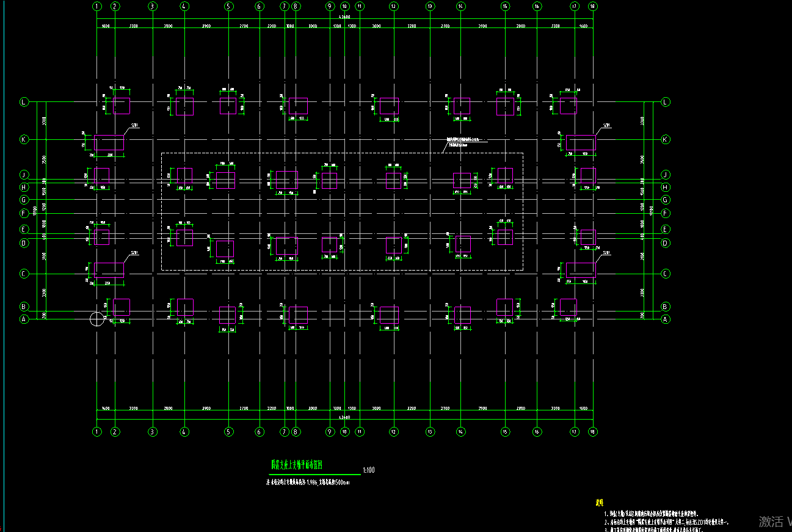Image resolution: width=792 pixels, height=532 pixels.
Task: Select axis bubble K on the right side
Action: [x=666, y=139]
